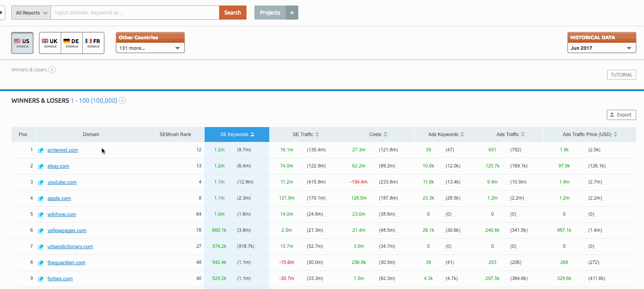The image size is (644, 289).
Task: Open external link icon beside theguardian.com
Action: 41,263
